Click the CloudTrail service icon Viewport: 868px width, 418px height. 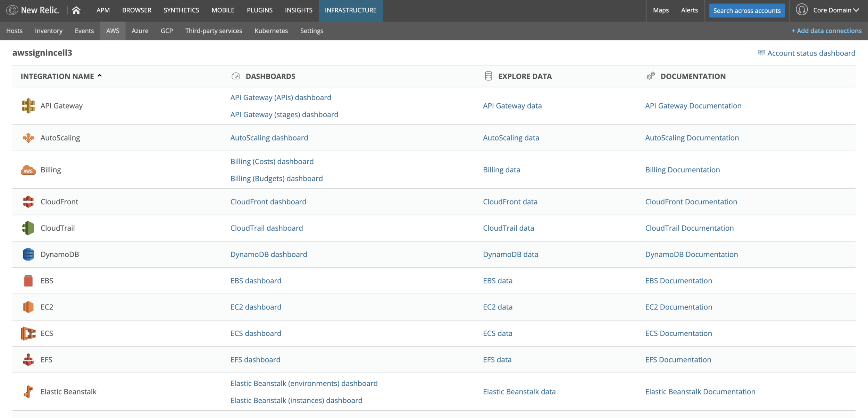click(28, 228)
